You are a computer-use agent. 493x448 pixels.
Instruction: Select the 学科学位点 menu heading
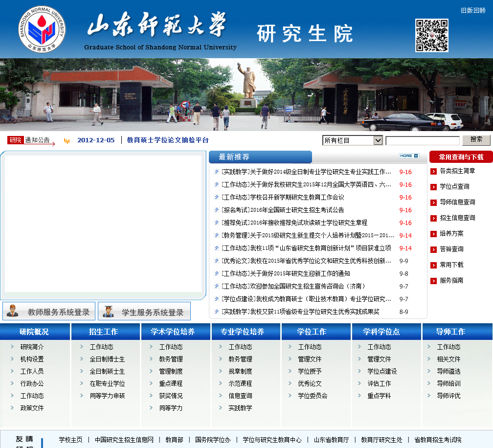(x=381, y=332)
